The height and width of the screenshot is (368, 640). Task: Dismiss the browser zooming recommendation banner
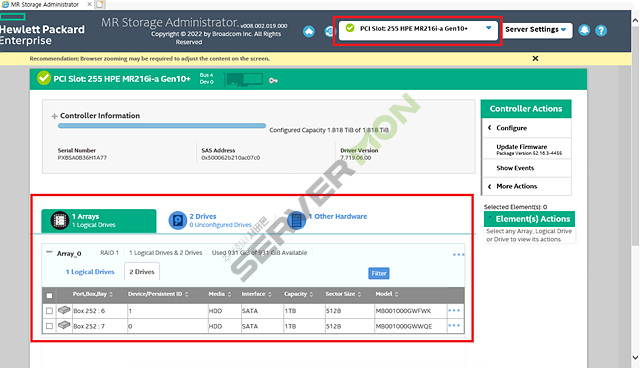pyautogui.click(x=535, y=58)
